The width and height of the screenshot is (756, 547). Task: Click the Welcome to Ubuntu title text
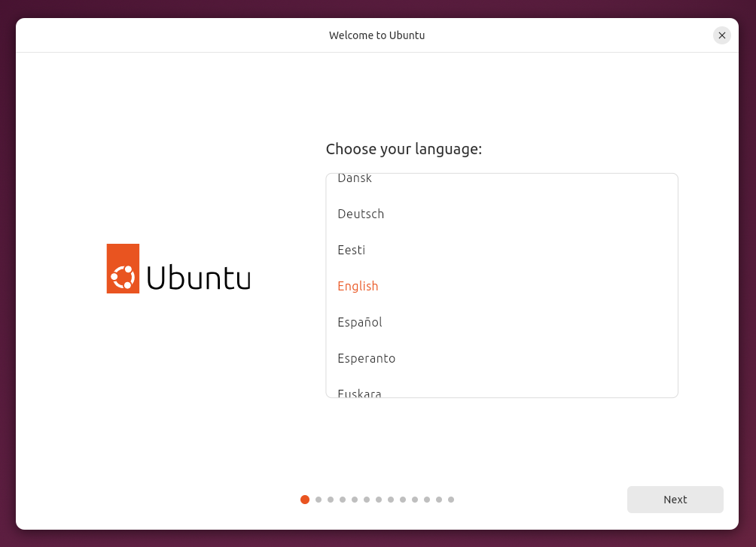(376, 35)
